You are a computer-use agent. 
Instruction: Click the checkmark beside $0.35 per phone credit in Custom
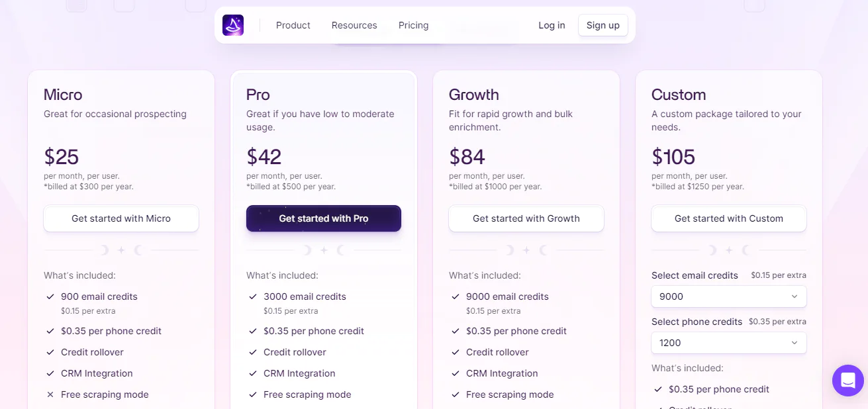point(658,389)
